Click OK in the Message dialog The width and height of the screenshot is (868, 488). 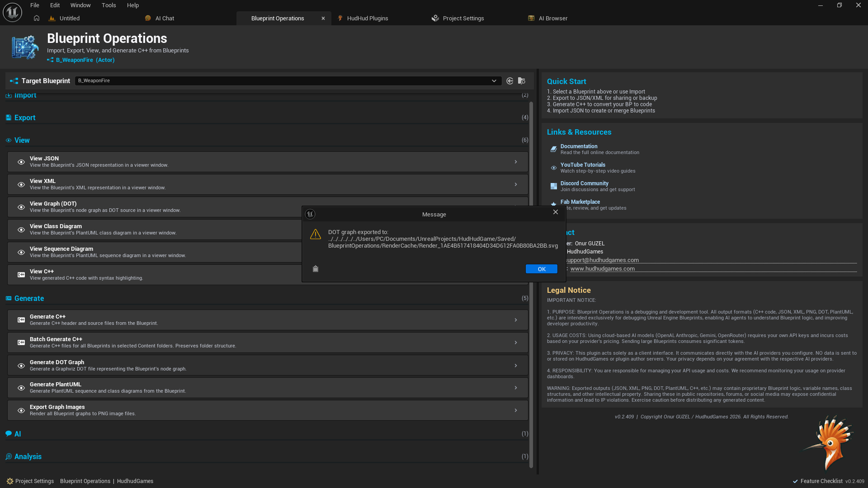point(541,269)
